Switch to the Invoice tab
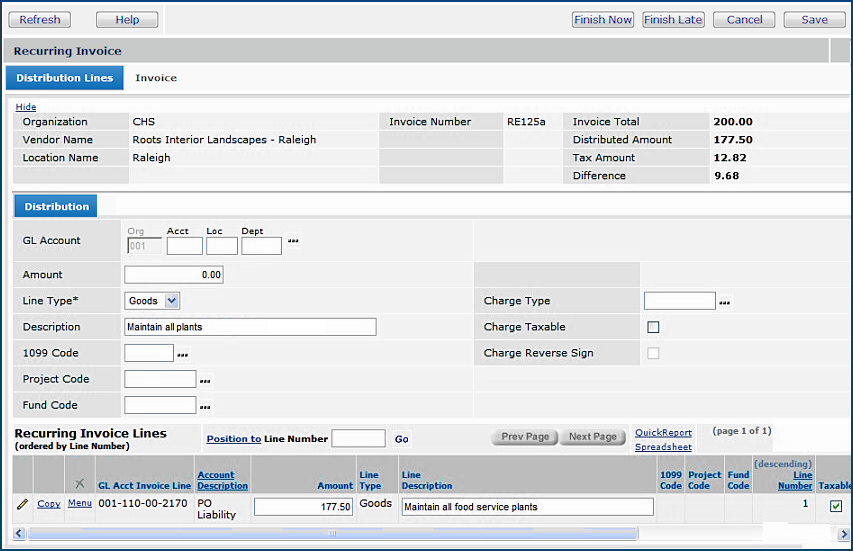 click(156, 78)
